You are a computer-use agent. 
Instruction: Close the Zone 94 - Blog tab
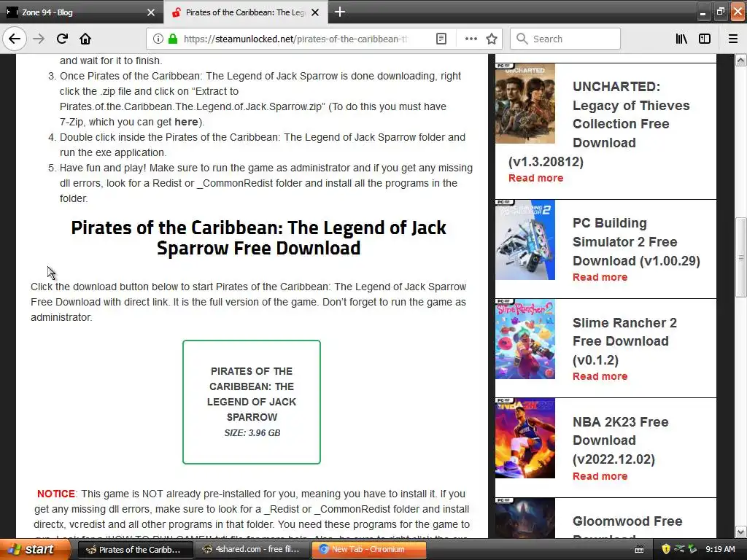pyautogui.click(x=150, y=12)
